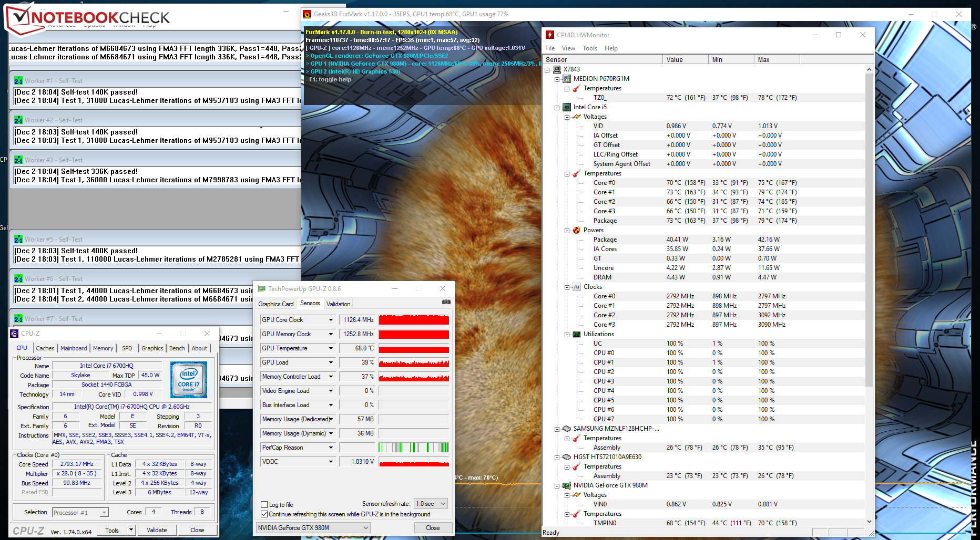The width and height of the screenshot is (980, 540).
Task: Click the Clocks icon in HWMonitor tree
Action: [x=577, y=287]
